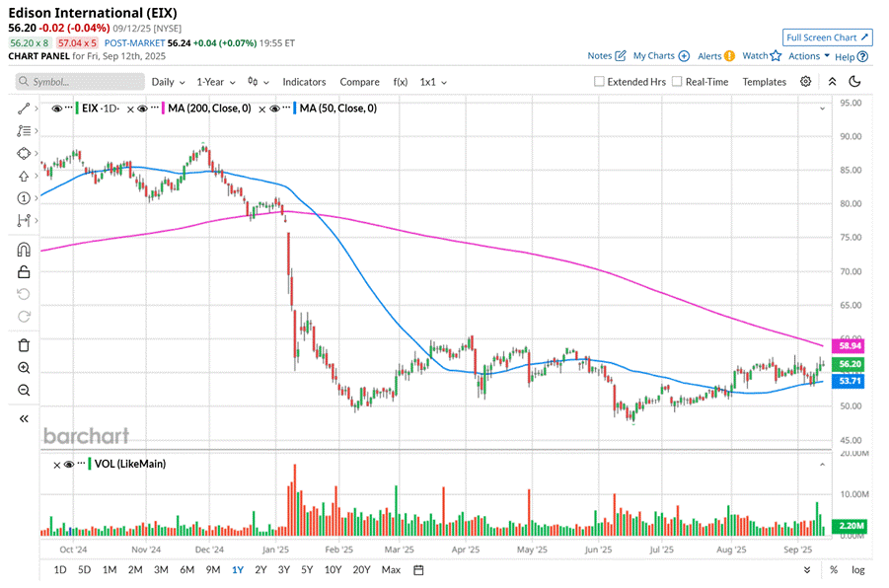This screenshot has height=588, width=889.
Task: Hide the MA 50 indicator
Action: pos(274,109)
